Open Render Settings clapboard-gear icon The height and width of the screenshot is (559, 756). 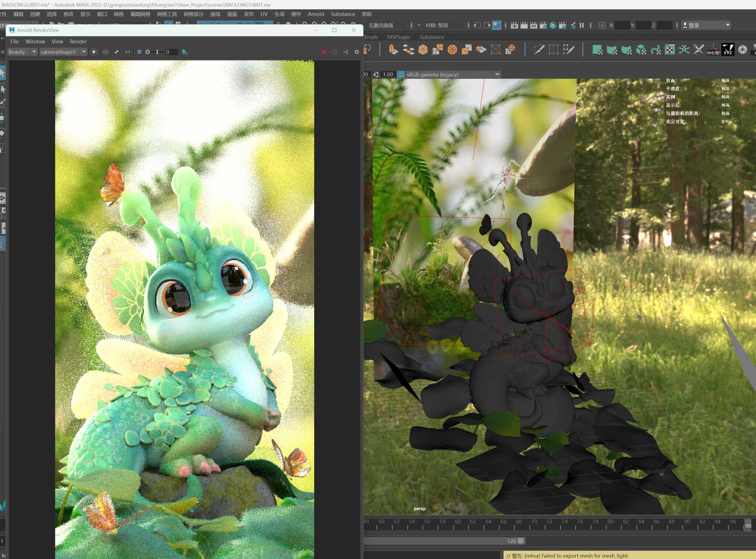[x=543, y=25]
